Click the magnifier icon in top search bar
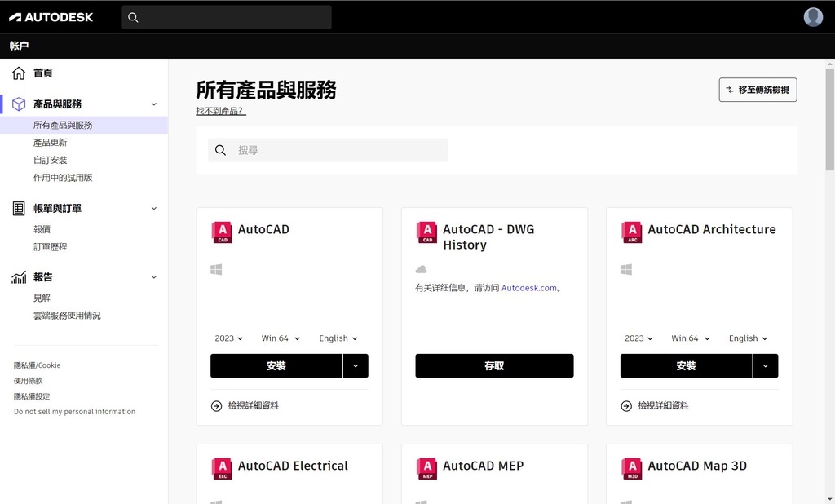Image resolution: width=835 pixels, height=504 pixels. click(x=133, y=18)
